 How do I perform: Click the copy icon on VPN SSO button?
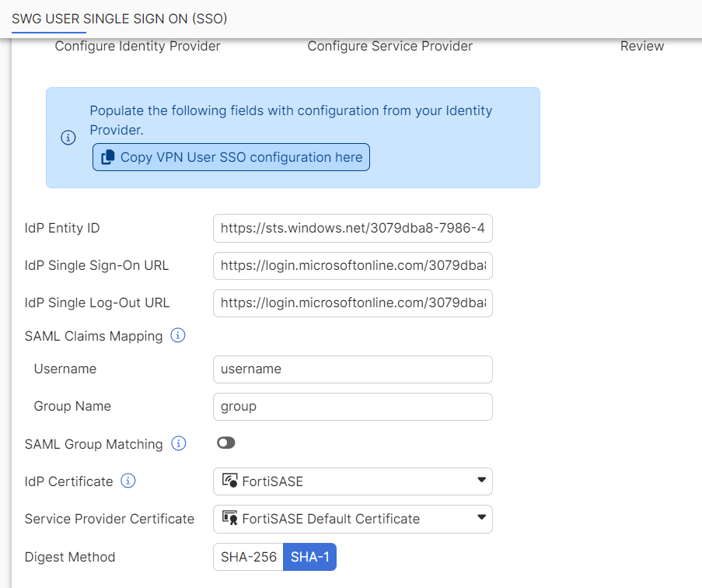click(x=107, y=157)
